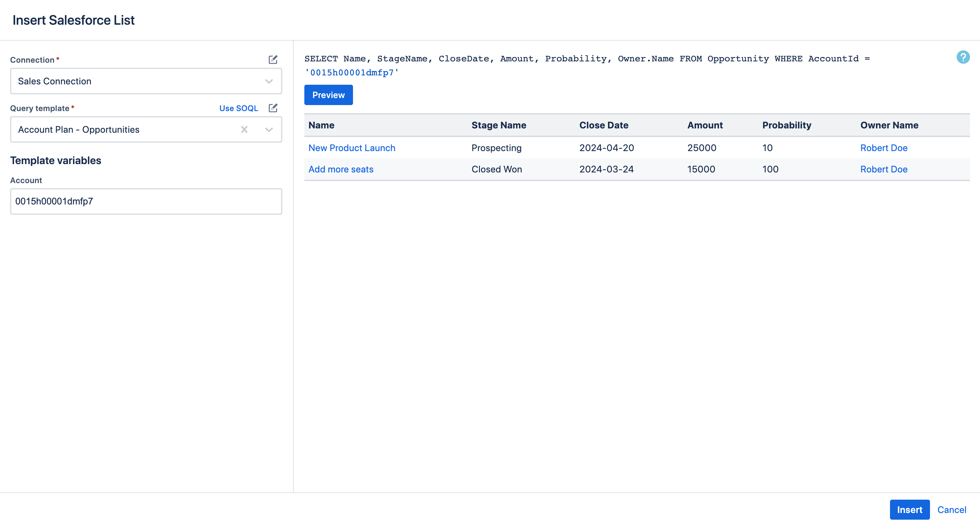Click the Insert button
This screenshot has width=980, height=525.
(909, 510)
